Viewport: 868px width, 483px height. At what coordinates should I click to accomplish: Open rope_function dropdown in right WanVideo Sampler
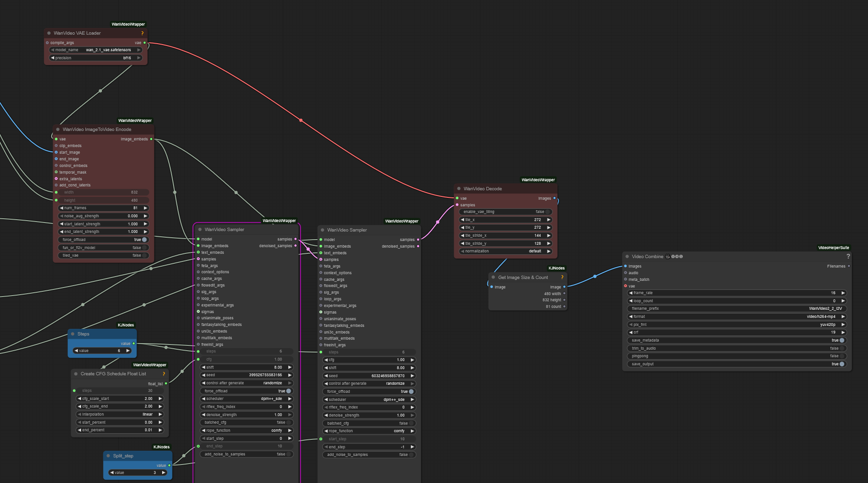coord(369,431)
